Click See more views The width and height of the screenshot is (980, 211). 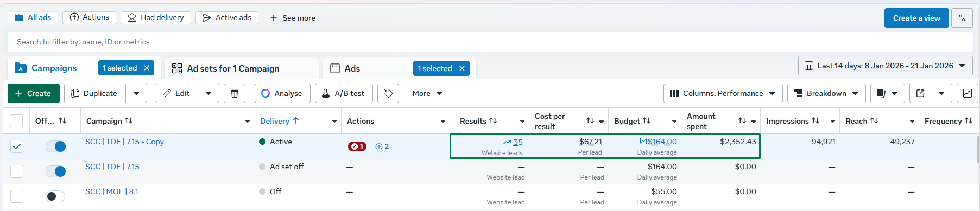pos(292,18)
